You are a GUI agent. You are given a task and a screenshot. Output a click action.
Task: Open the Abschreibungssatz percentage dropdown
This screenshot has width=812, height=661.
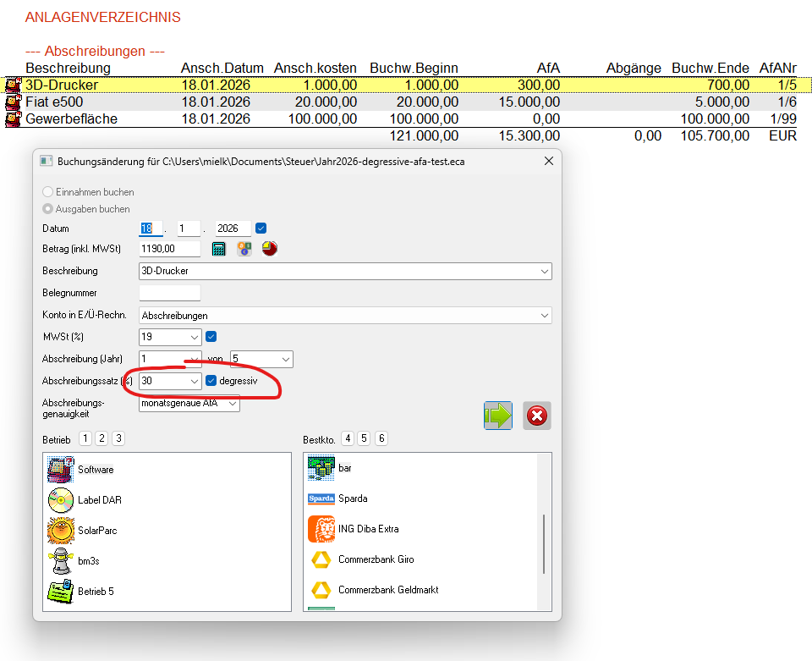pyautogui.click(x=194, y=382)
